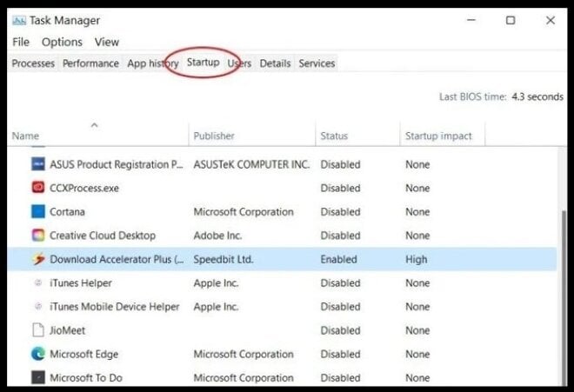Image resolution: width=574 pixels, height=392 pixels.
Task: Click the CCXProcess.exe red icon
Action: click(x=38, y=188)
